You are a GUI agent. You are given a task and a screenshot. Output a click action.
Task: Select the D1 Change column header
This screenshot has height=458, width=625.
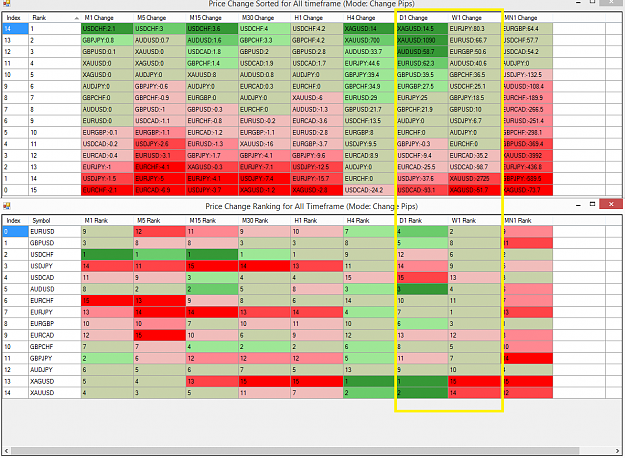[422, 18]
